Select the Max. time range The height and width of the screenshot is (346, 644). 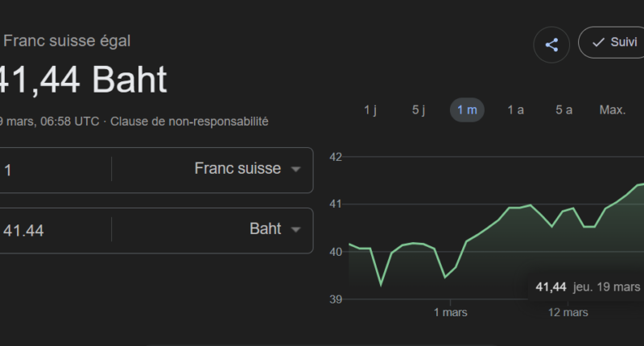pyautogui.click(x=613, y=110)
